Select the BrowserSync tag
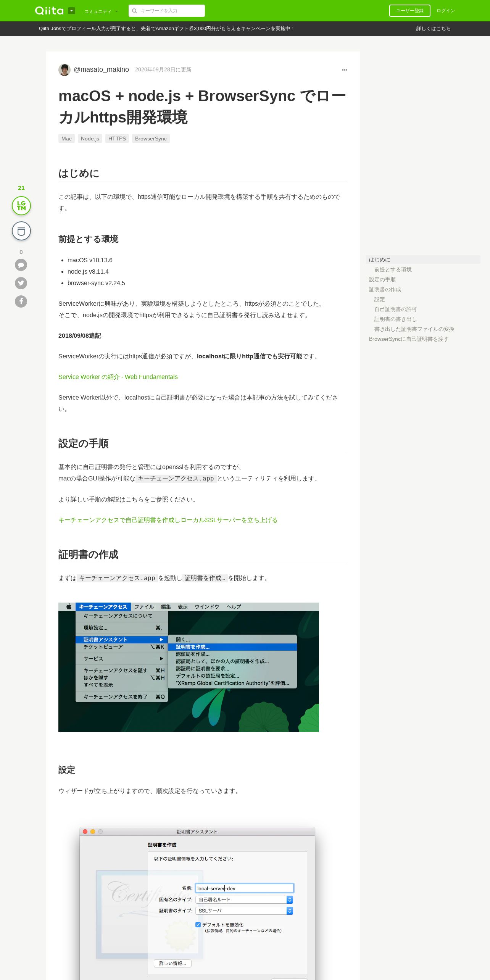 151,139
